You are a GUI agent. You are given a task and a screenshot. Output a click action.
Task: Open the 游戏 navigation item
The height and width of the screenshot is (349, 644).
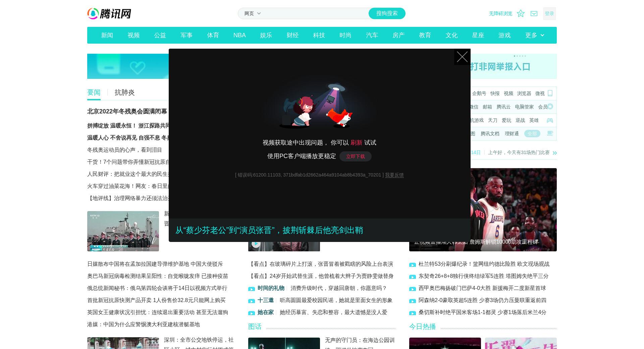tap(504, 35)
